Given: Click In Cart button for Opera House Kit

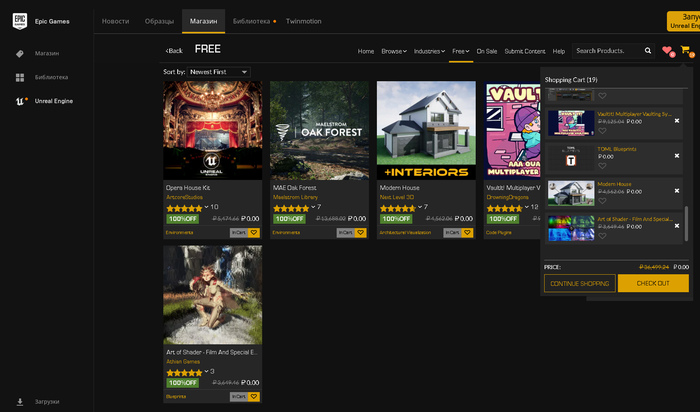Looking at the screenshot, I should point(239,233).
